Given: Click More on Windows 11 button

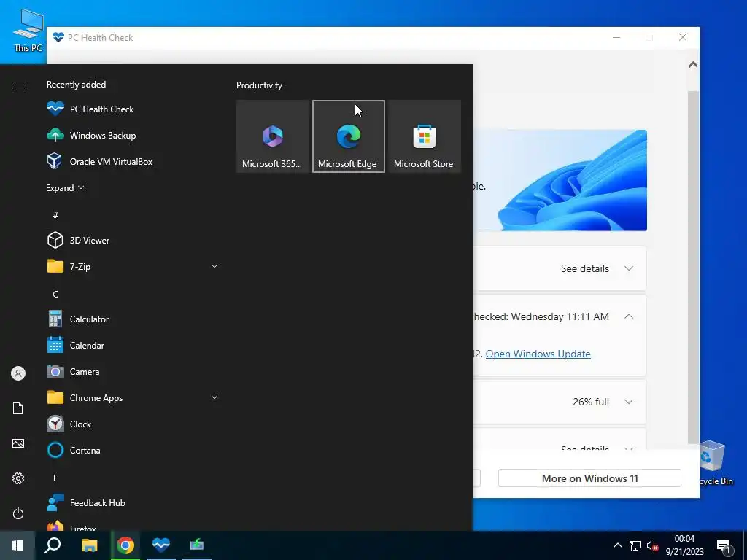Looking at the screenshot, I should pyautogui.click(x=589, y=478).
